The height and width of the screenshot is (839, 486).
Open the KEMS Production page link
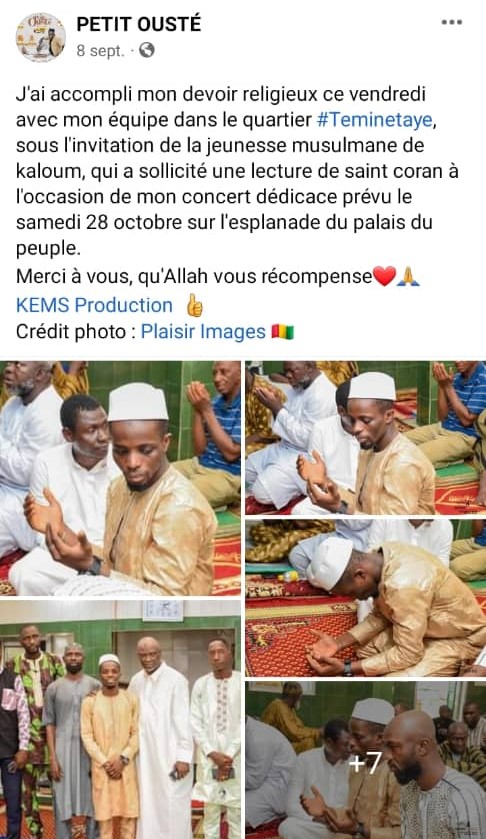94,305
